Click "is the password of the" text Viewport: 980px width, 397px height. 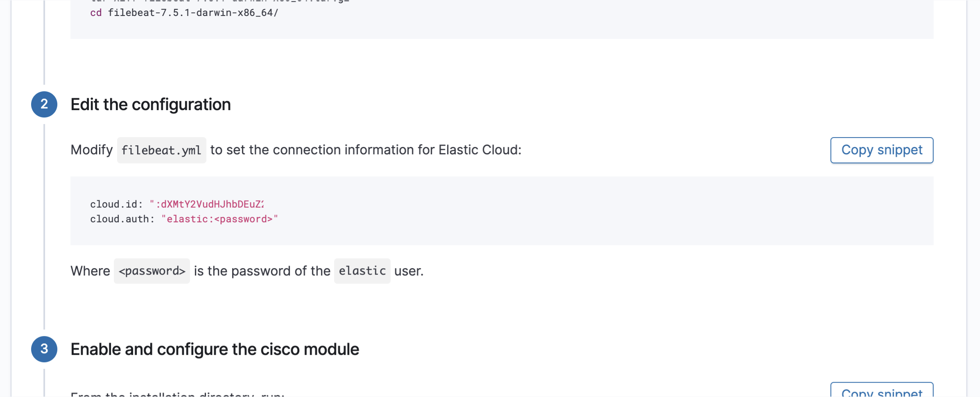click(262, 271)
